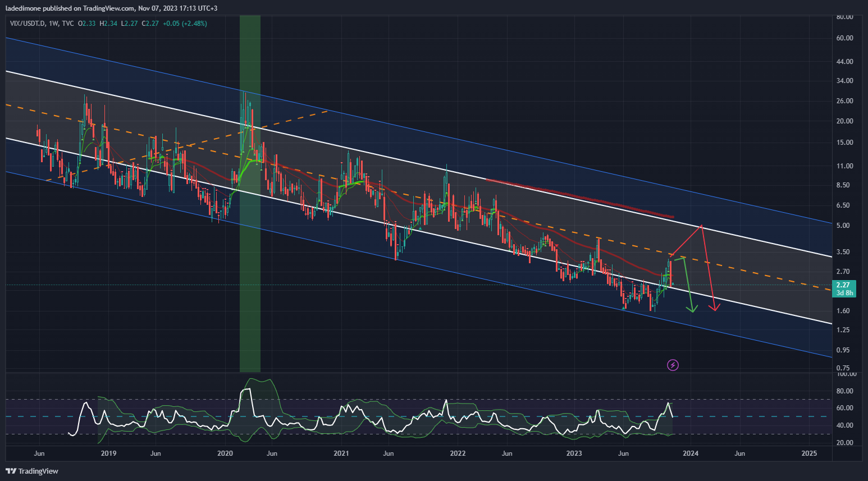This screenshot has height=481, width=868.
Task: Click the 2022 label on the time axis
Action: coord(458,453)
